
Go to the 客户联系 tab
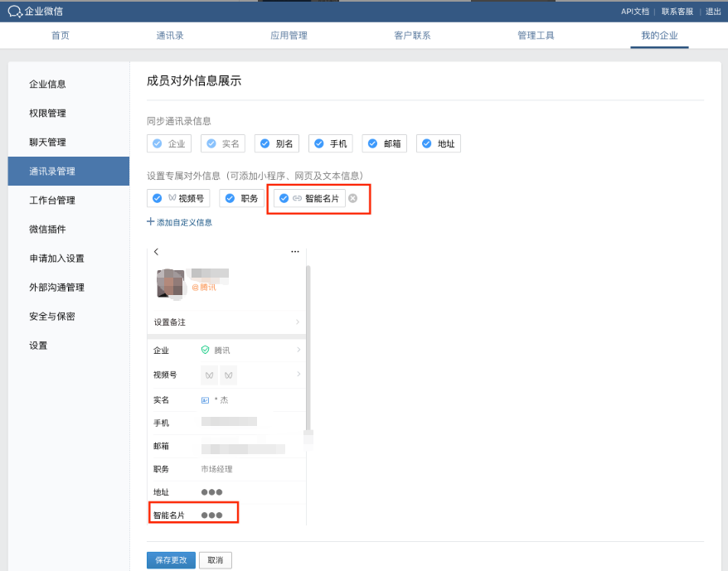point(412,36)
